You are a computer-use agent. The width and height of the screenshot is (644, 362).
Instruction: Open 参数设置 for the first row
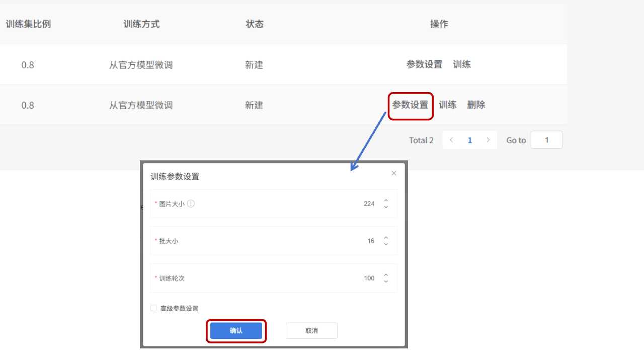tap(424, 64)
